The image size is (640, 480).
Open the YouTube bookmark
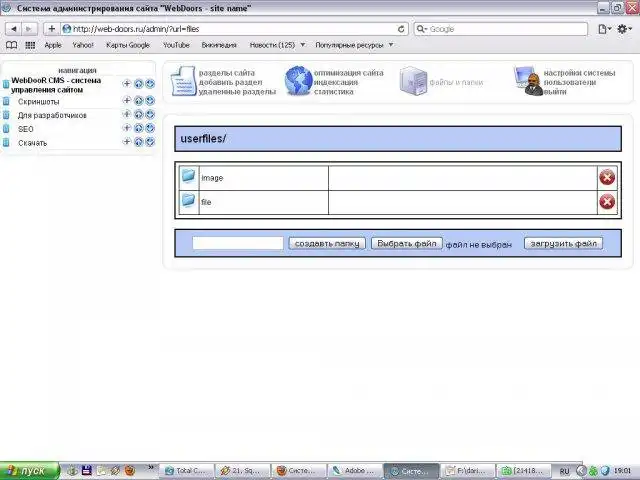click(x=176, y=45)
